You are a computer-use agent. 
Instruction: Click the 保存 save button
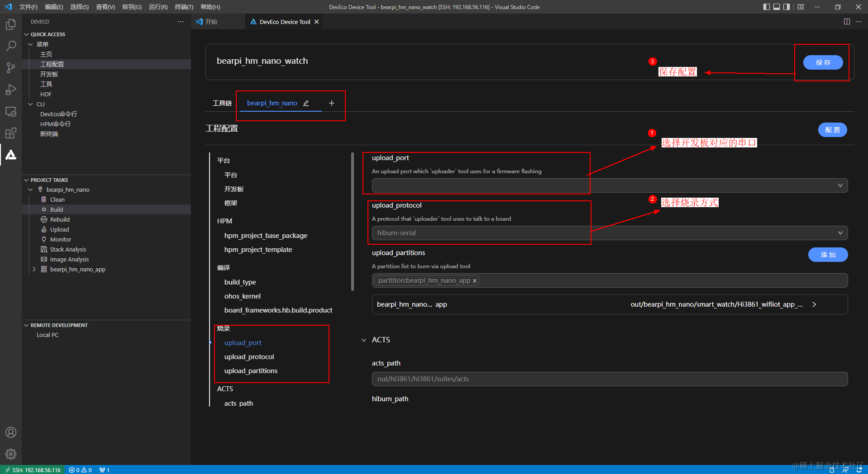pos(823,62)
